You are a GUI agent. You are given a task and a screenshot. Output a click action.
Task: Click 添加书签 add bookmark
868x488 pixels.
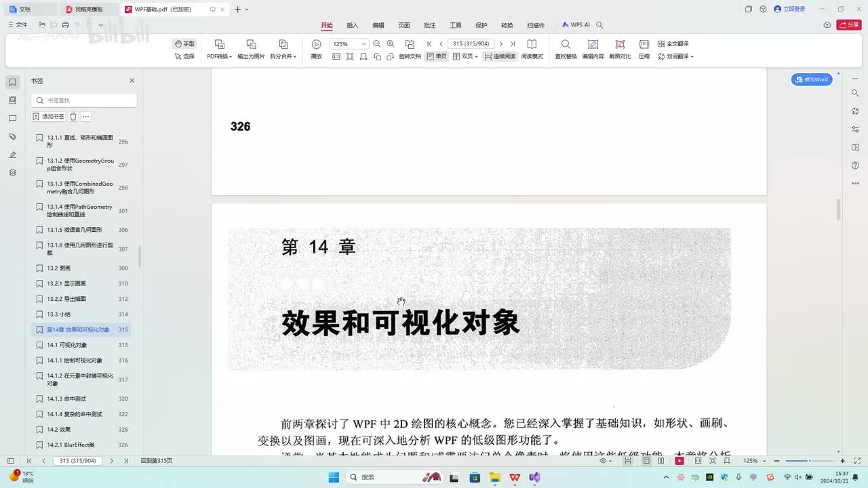49,117
